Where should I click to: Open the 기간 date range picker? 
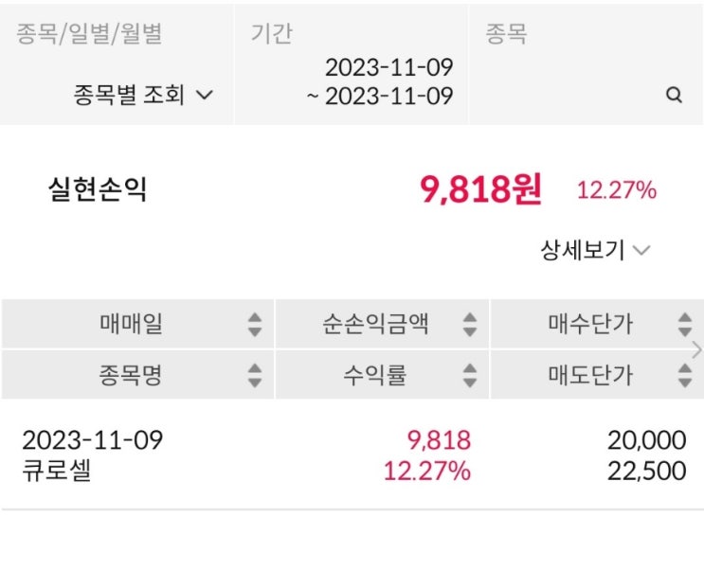click(x=379, y=81)
